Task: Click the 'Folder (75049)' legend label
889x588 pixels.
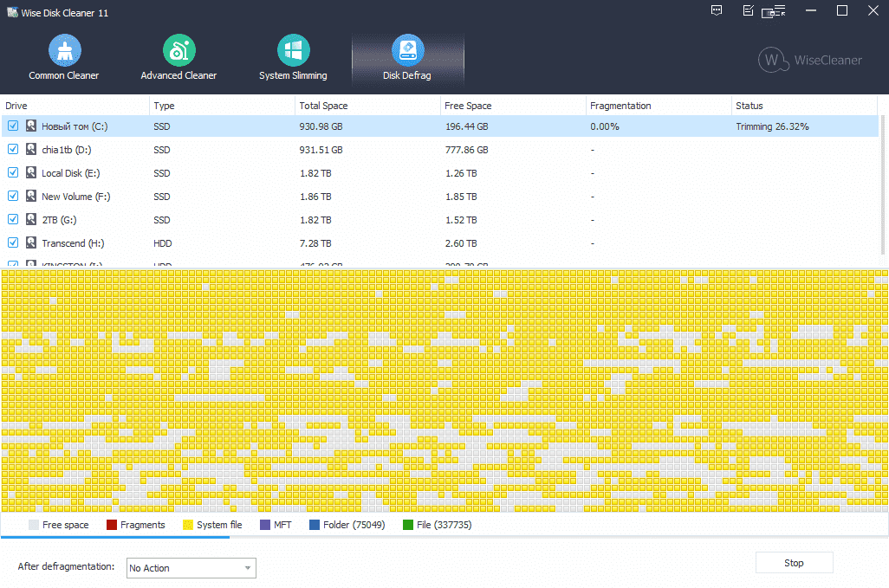Action: coord(354,525)
